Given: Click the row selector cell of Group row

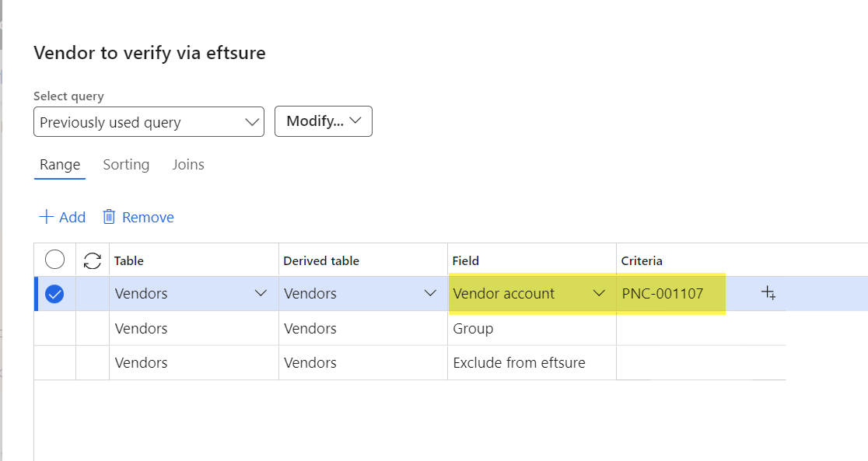Looking at the screenshot, I should pos(54,328).
